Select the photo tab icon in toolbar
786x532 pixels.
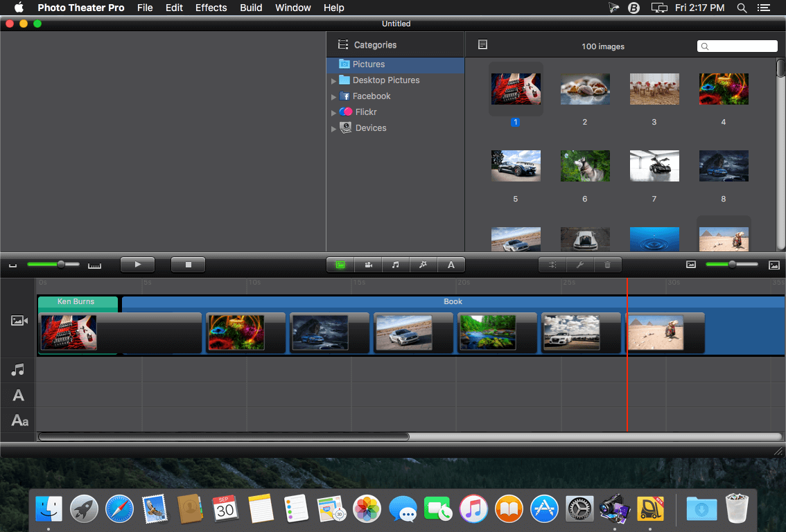pyautogui.click(x=340, y=265)
